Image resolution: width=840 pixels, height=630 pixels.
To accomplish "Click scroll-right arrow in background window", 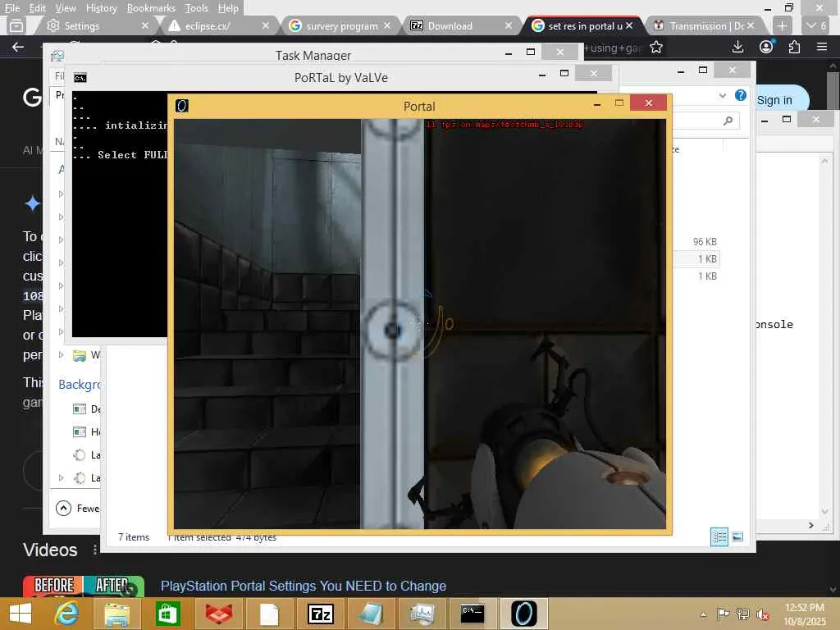I will tap(811, 526).
